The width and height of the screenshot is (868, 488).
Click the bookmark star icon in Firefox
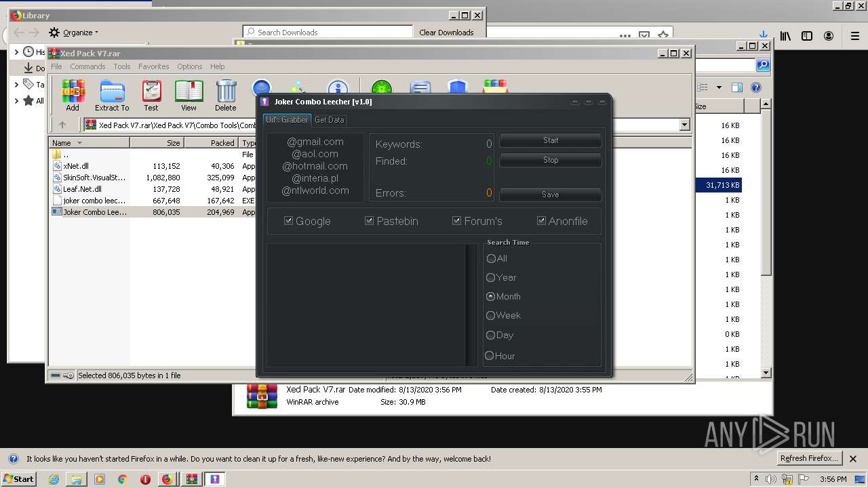pos(663,35)
